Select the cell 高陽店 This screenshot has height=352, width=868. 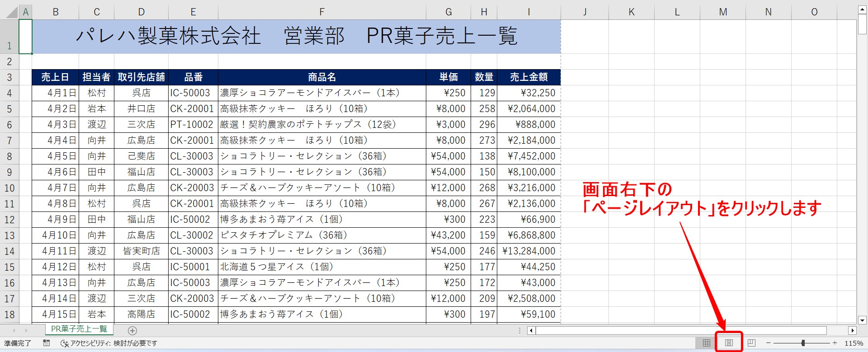141,314
